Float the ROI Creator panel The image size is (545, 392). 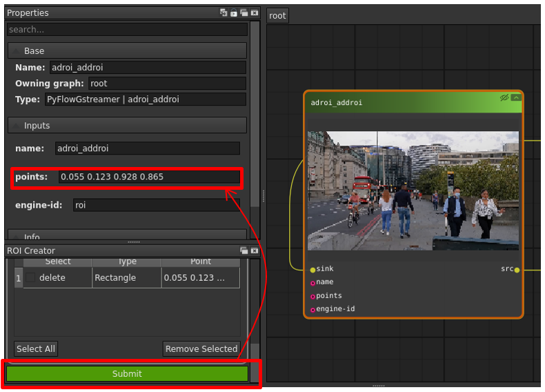click(x=244, y=251)
